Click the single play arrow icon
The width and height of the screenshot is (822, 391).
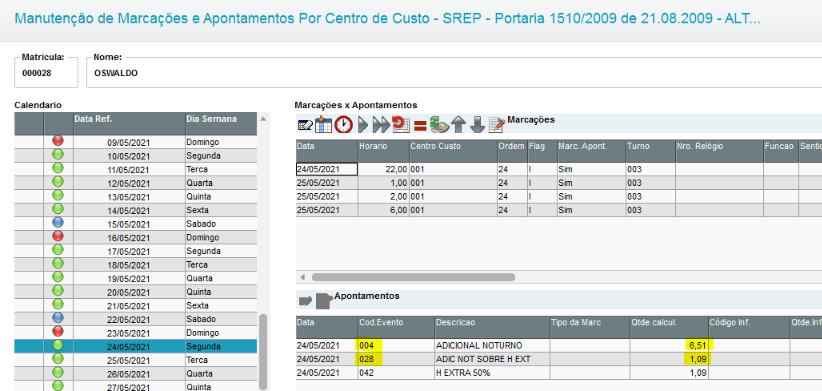(x=363, y=125)
